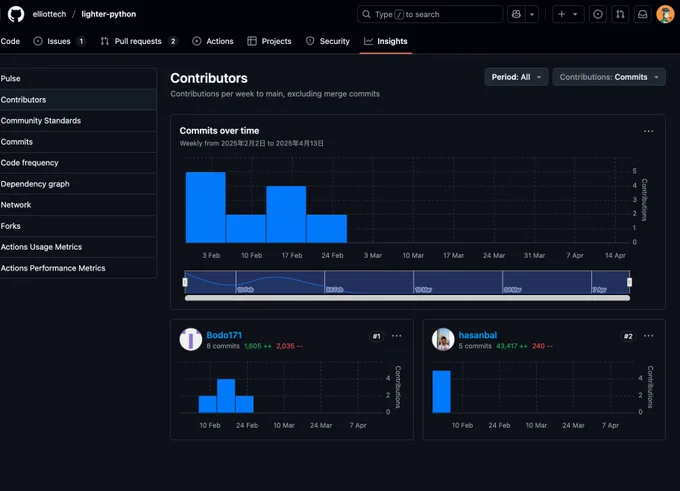Open the pull requests header icon
The width and height of the screenshot is (680, 491).
tap(620, 14)
